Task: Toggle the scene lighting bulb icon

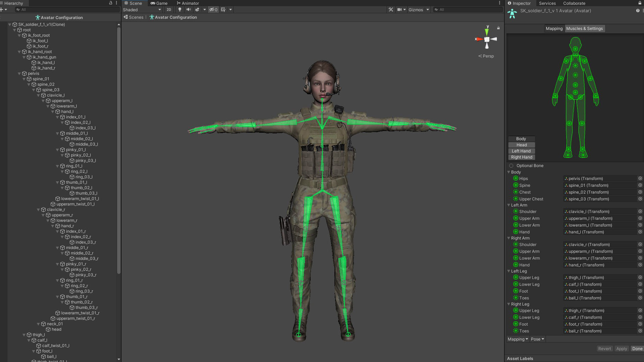Action: 180,9
